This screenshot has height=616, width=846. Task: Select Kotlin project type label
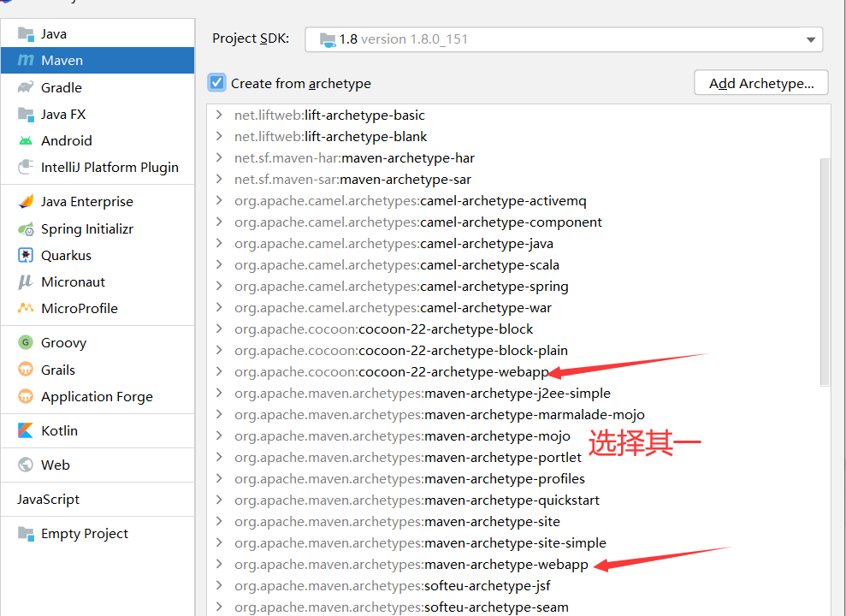[x=59, y=430]
